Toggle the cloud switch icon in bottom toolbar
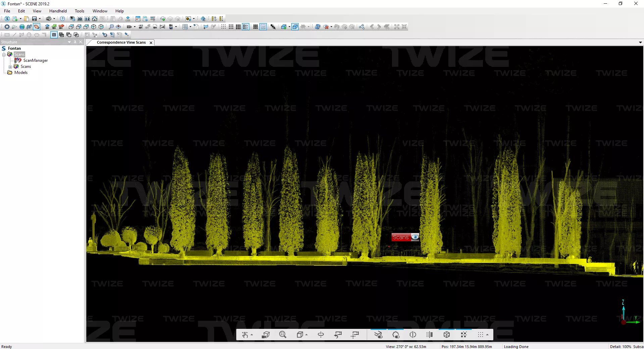The height and width of the screenshot is (349, 644). pos(396,335)
